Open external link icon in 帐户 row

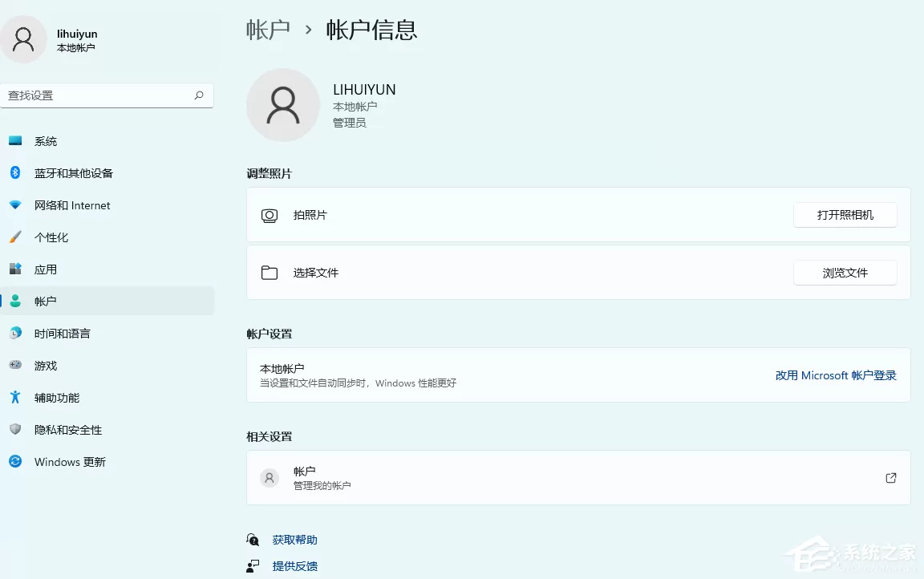pyautogui.click(x=891, y=478)
